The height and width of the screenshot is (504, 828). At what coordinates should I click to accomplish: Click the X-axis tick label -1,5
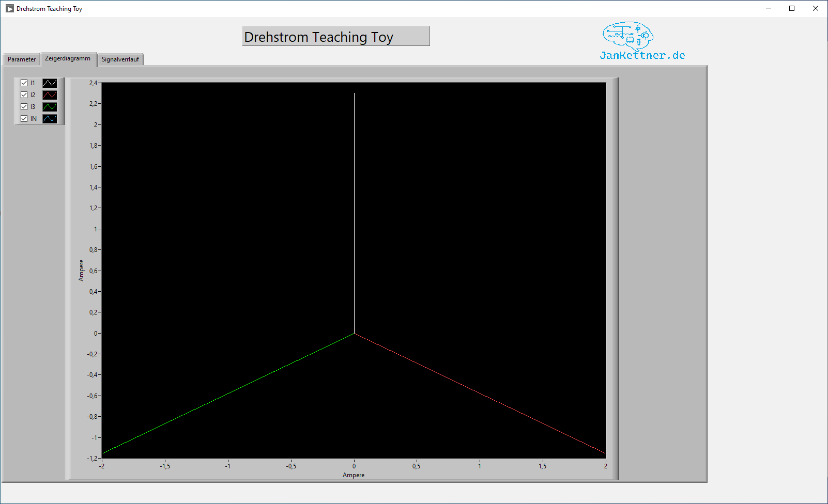(x=165, y=466)
